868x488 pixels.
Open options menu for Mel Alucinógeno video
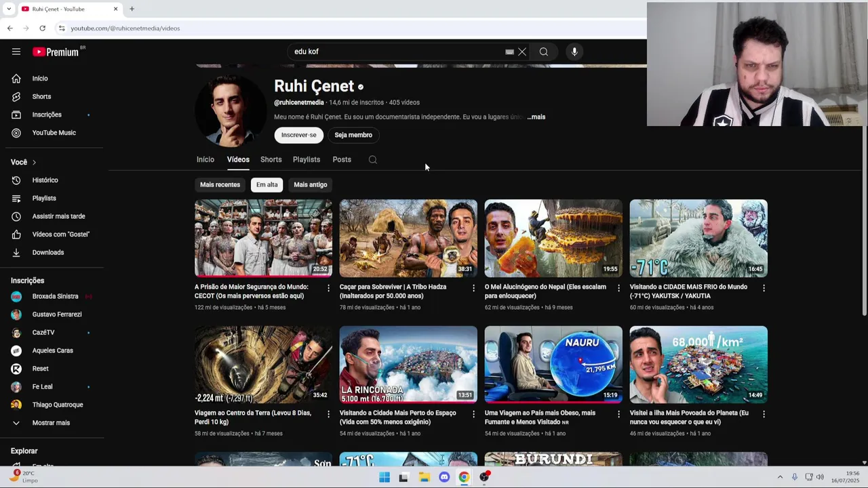[x=618, y=288]
